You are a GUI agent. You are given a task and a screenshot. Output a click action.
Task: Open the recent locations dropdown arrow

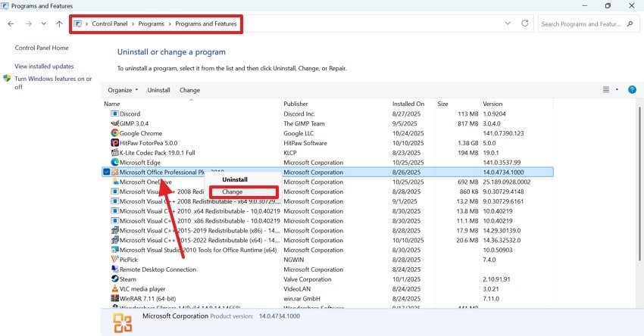coord(43,23)
